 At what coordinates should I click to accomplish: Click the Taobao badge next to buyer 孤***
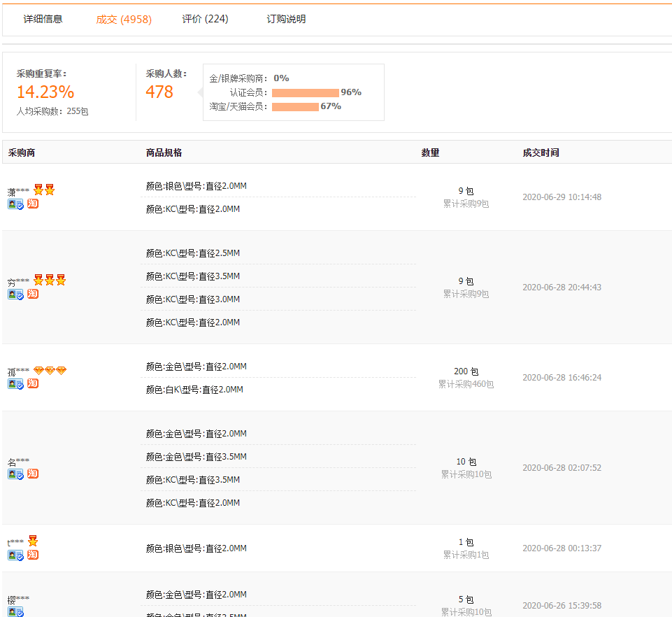click(x=32, y=383)
